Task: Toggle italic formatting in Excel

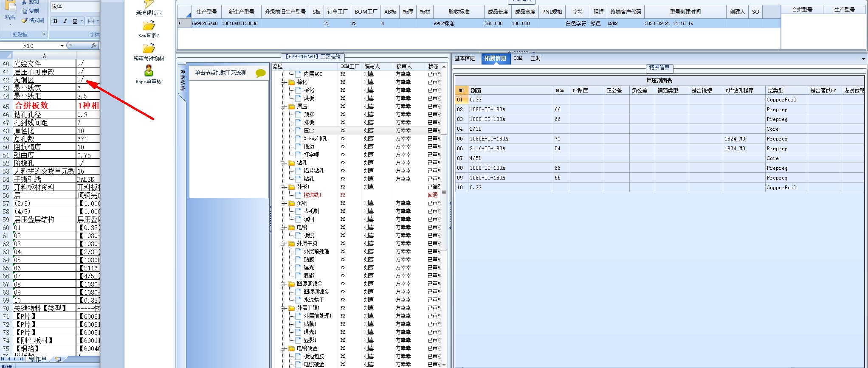Action: tap(65, 21)
